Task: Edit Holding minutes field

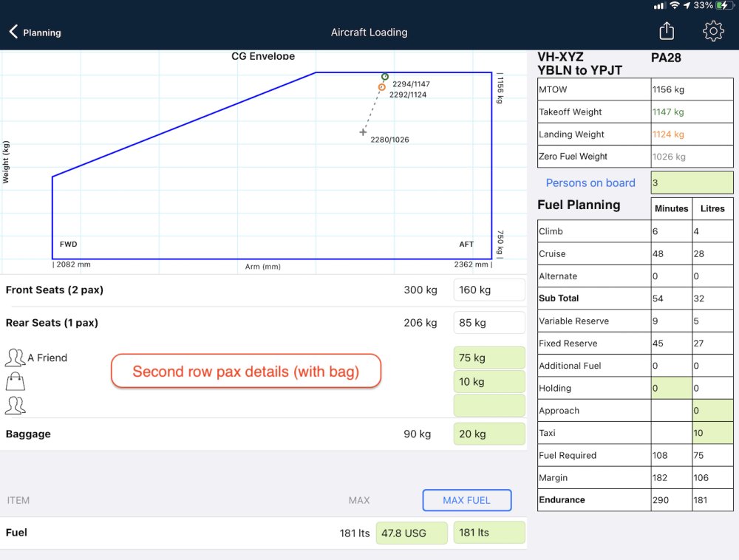Action: [x=672, y=388]
